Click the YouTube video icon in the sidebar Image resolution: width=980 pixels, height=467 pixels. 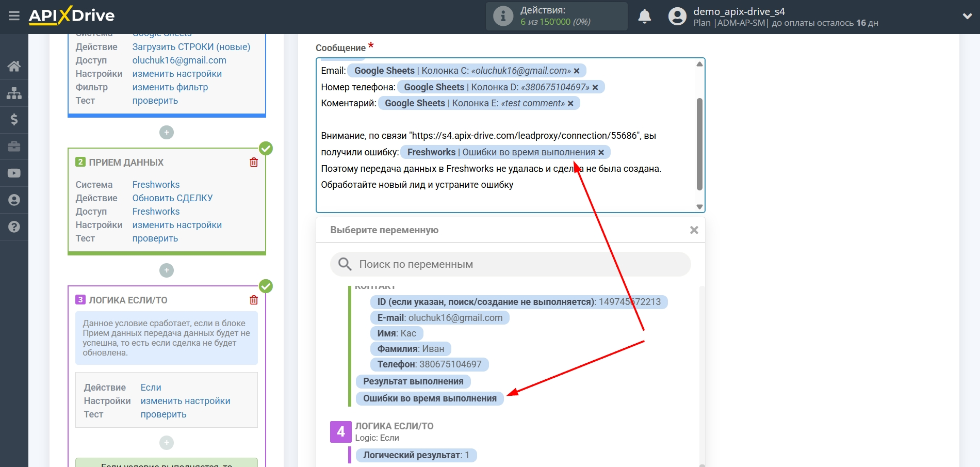pos(14,173)
